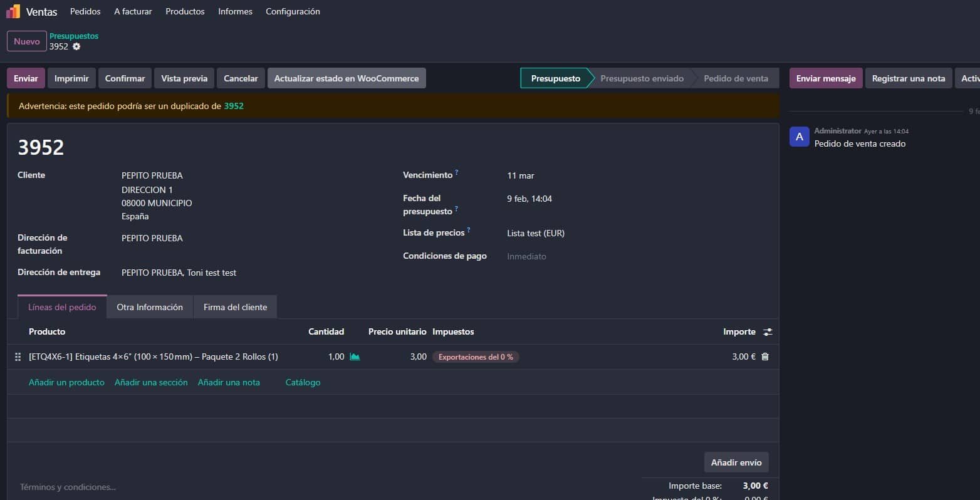Click the Ventas app logo icon
The width and height of the screenshot is (980, 500).
(13, 11)
